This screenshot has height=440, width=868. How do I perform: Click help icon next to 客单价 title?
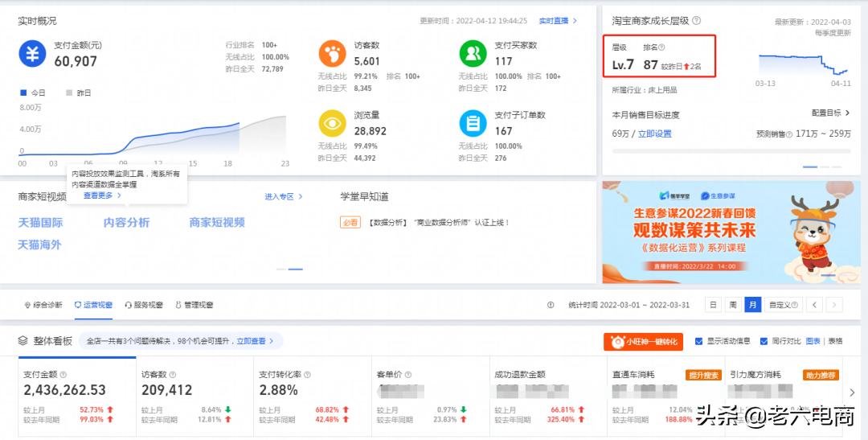pos(408,375)
